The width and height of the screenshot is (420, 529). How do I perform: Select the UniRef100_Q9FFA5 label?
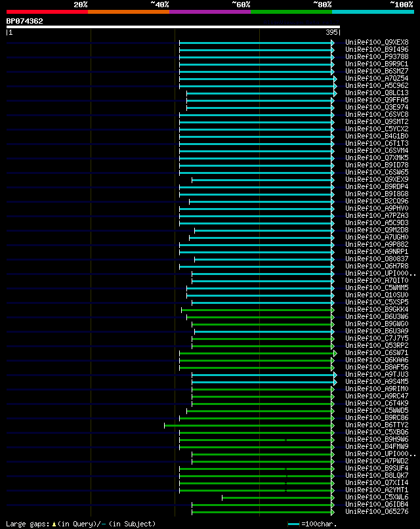pos(377,100)
